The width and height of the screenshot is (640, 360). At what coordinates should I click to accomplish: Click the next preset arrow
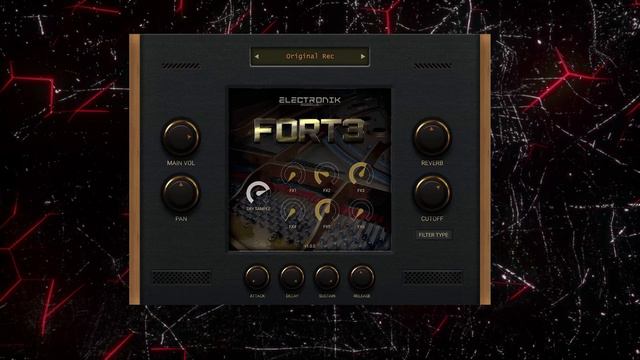(363, 56)
